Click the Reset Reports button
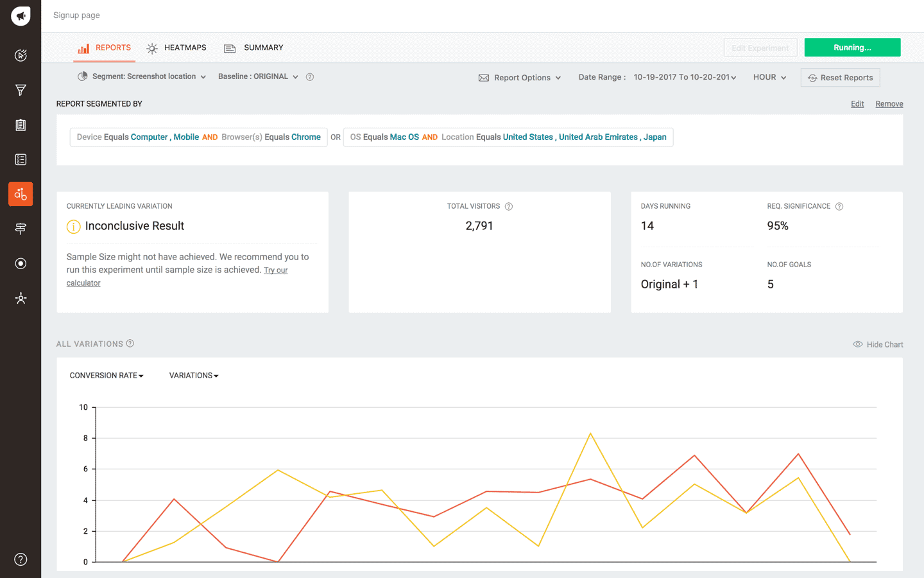924x578 pixels. [840, 78]
